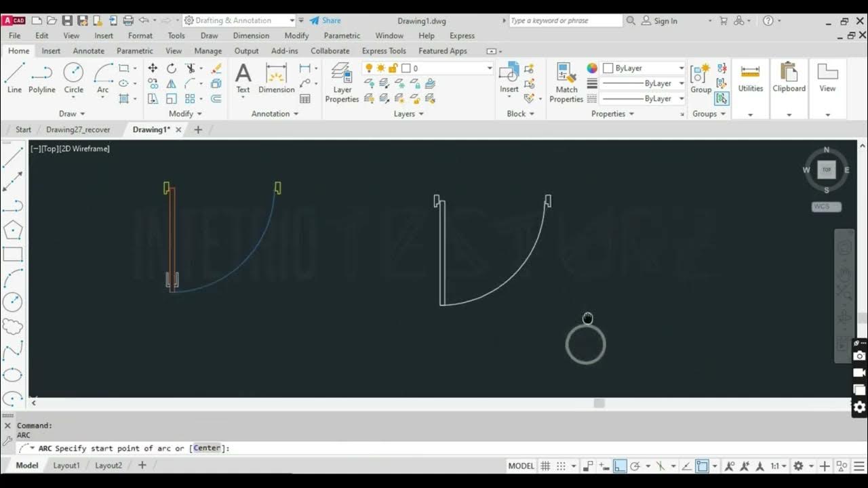Toggle grid display in the status bar
This screenshot has height=488, width=868.
click(x=546, y=466)
